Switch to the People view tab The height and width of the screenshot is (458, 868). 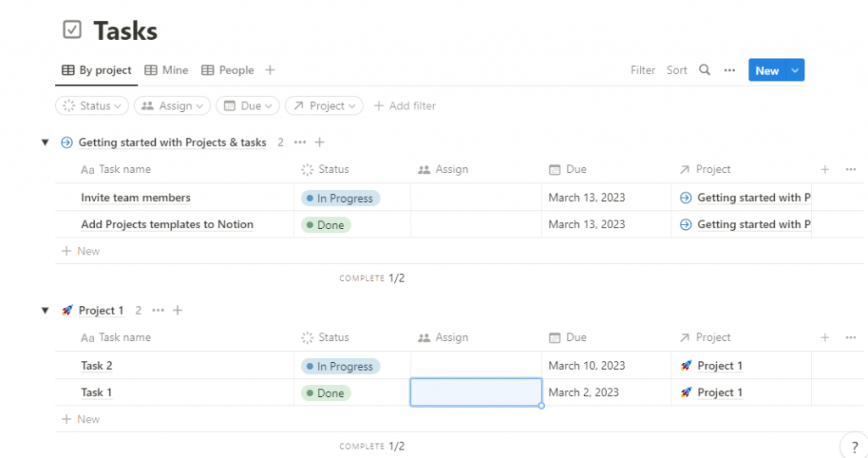(x=227, y=70)
